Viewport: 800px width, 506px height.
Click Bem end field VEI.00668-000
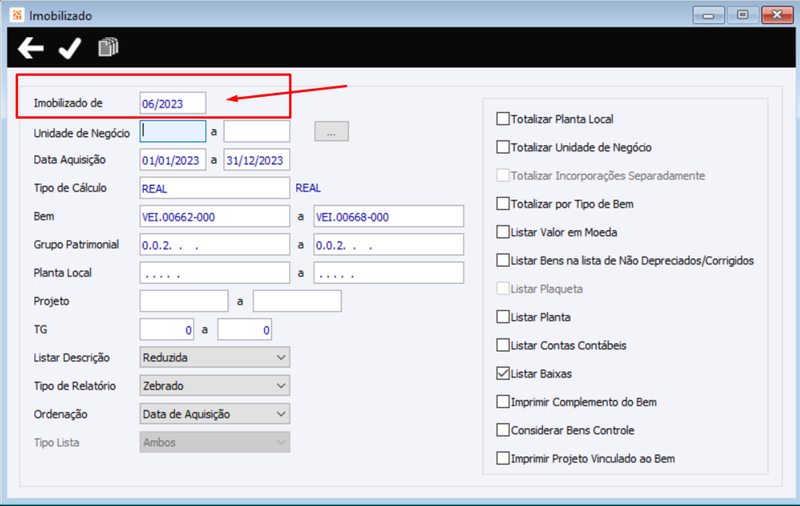[x=389, y=217]
